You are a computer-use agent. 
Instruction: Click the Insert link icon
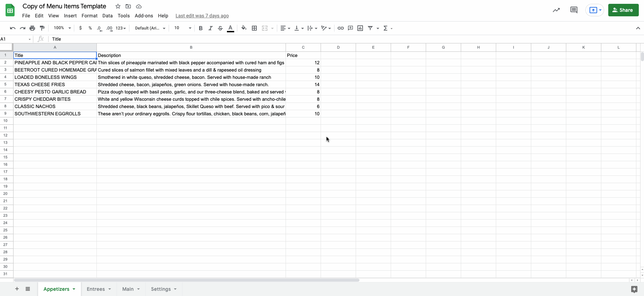coord(341,28)
